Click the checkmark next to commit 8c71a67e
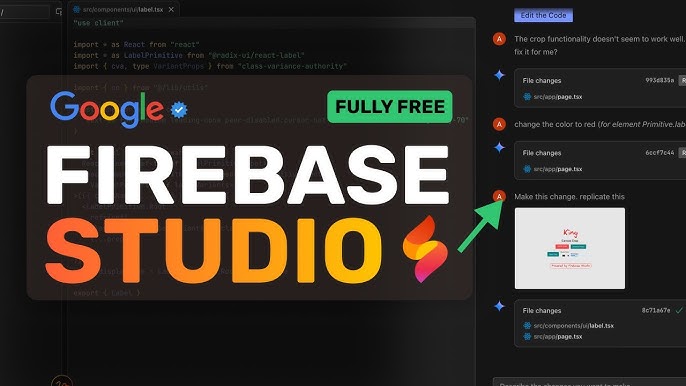Screen dimensions: 686x386 (x=679, y=310)
